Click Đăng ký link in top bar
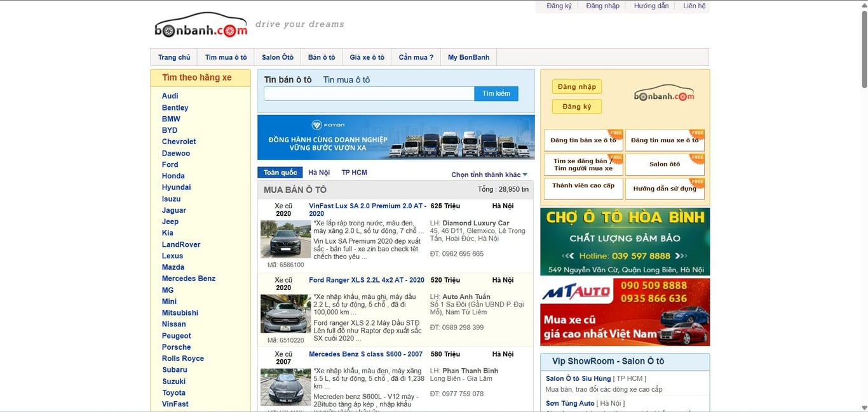 pyautogui.click(x=559, y=6)
